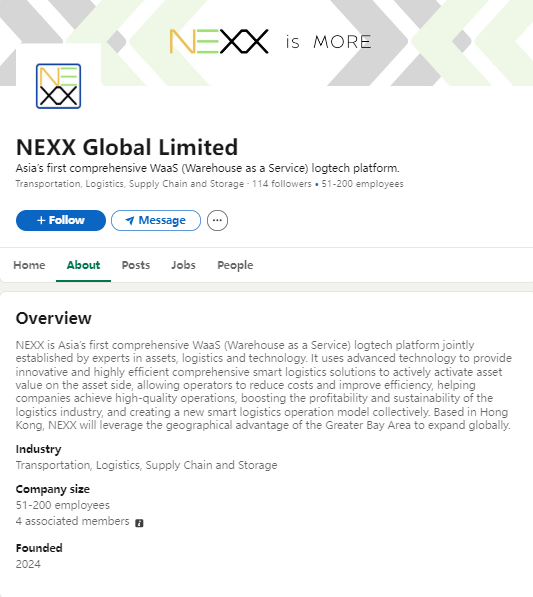Click the NEXX company logo thumbnail
Viewport: 533px width, 597px height.
point(58,86)
